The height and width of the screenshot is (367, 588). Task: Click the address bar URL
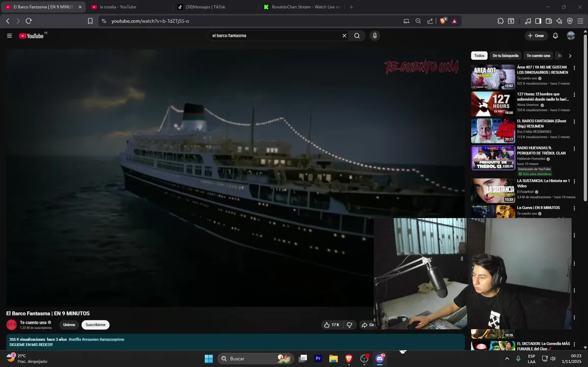click(150, 21)
